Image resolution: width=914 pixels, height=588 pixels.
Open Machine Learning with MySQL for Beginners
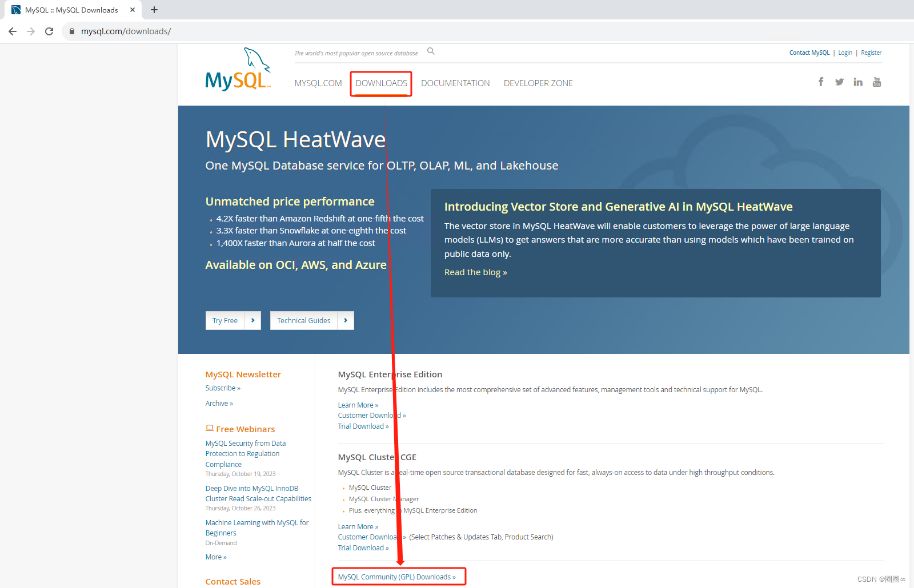click(x=257, y=528)
